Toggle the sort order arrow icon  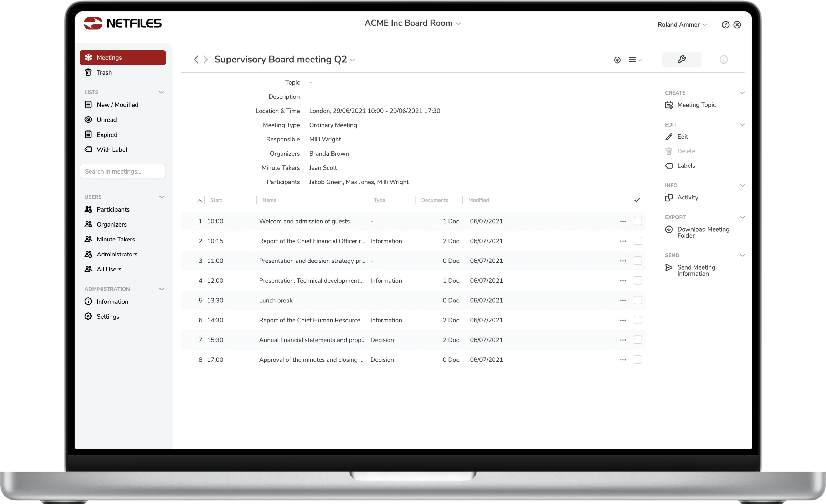[x=199, y=200]
